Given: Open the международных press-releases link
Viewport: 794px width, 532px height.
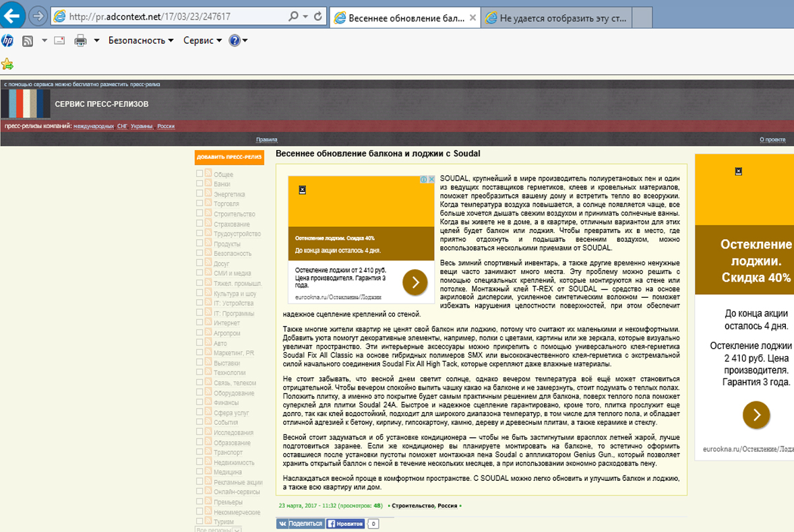Looking at the screenshot, I should [94, 127].
